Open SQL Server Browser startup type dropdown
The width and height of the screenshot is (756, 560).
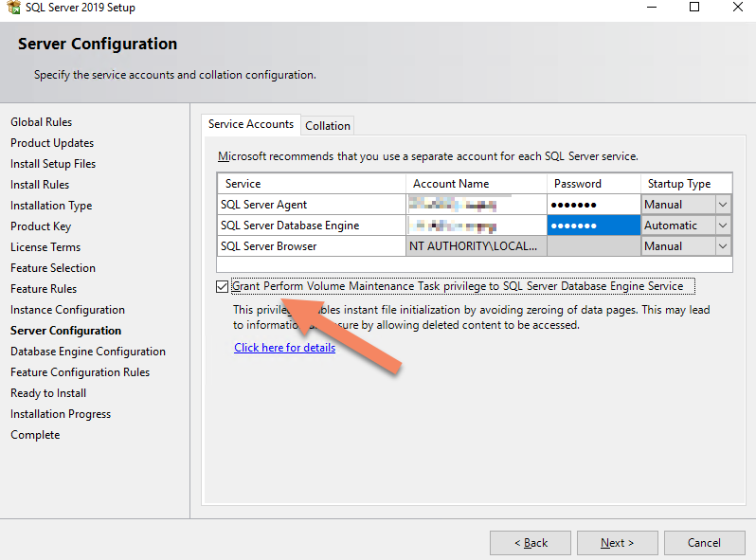[723, 246]
